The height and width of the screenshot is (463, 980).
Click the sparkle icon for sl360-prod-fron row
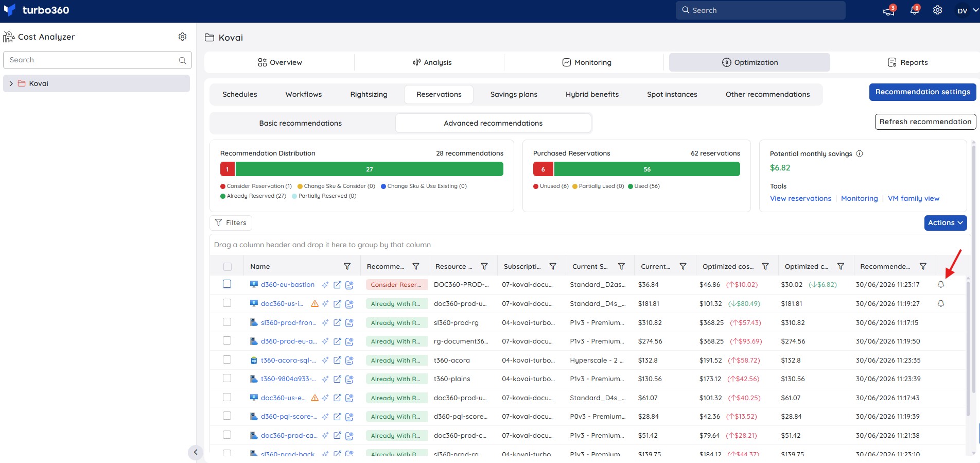(x=325, y=323)
